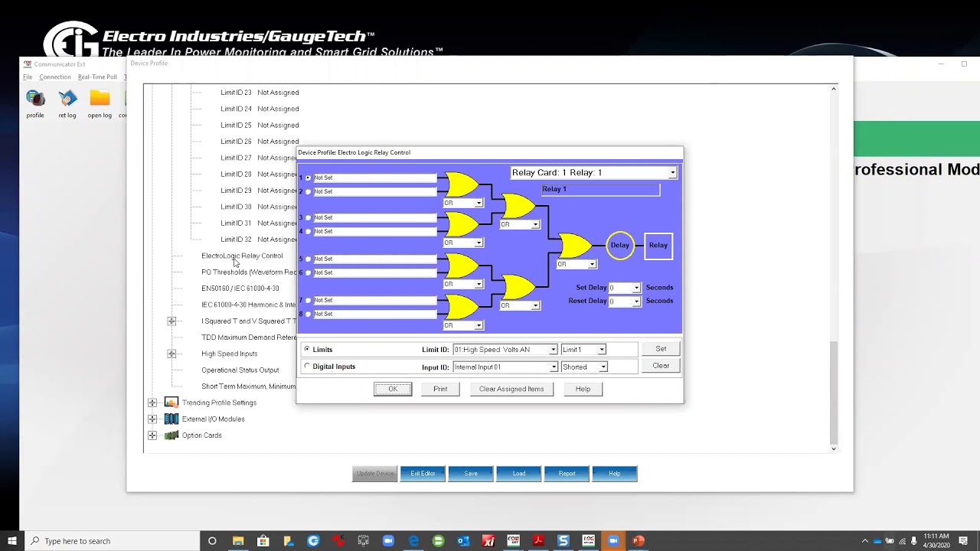Click the Clear button beside Input ID

(661, 366)
